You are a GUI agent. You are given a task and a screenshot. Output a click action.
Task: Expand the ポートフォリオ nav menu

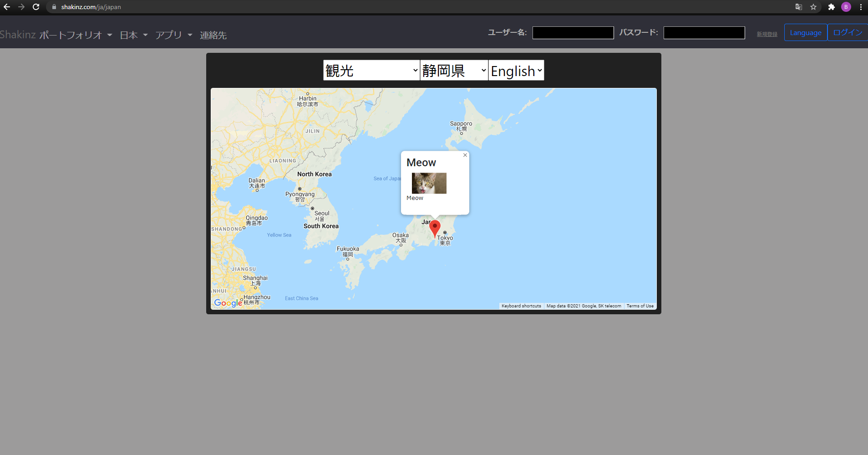click(x=75, y=35)
